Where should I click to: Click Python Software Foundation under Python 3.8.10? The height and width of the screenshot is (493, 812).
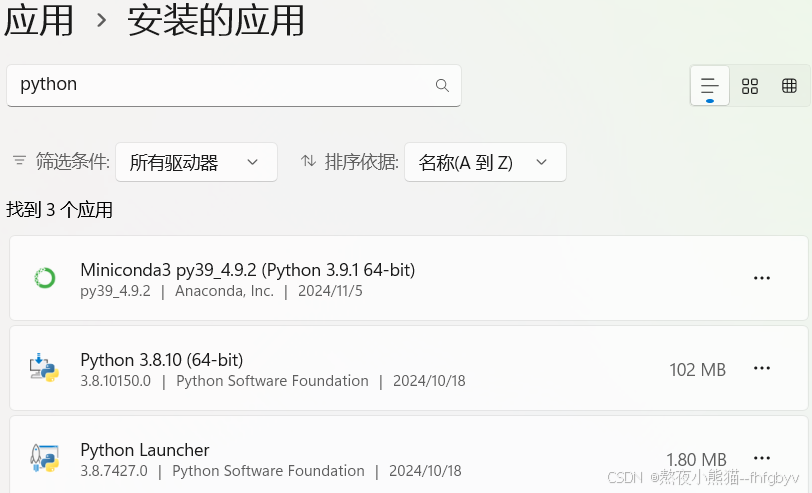[272, 381]
